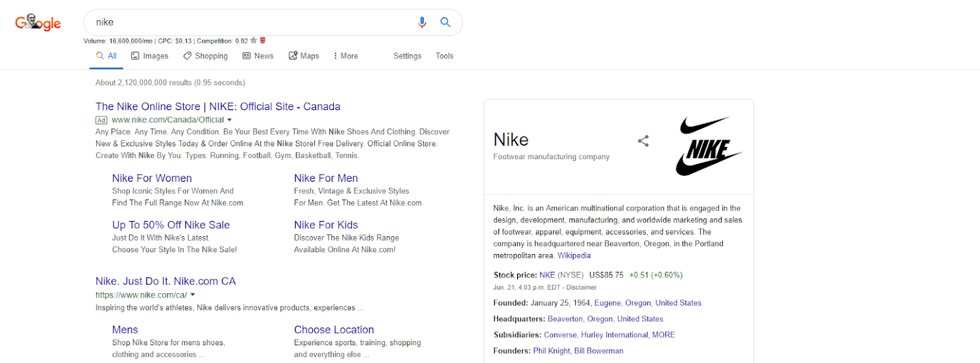Image resolution: width=980 pixels, height=363 pixels.
Task: Click the Ad badge under first result
Action: click(101, 120)
